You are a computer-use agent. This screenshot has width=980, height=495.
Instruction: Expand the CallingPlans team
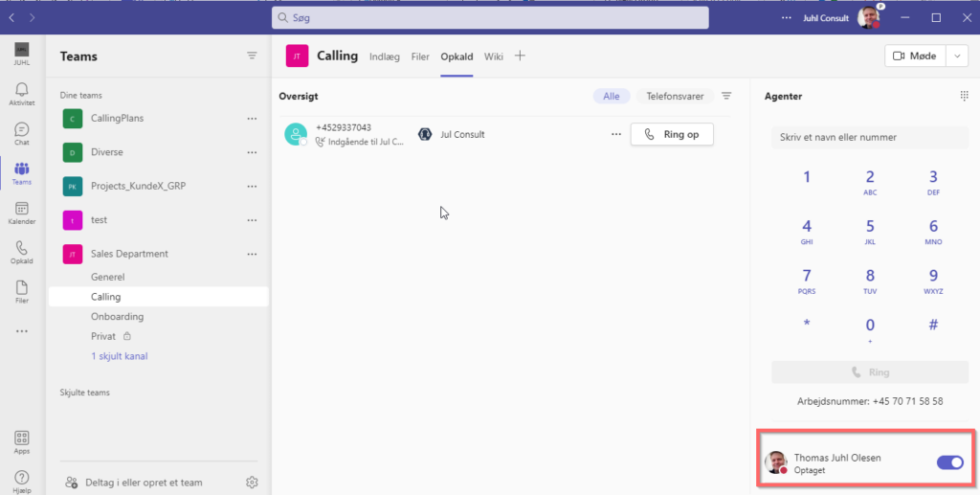[x=118, y=118]
